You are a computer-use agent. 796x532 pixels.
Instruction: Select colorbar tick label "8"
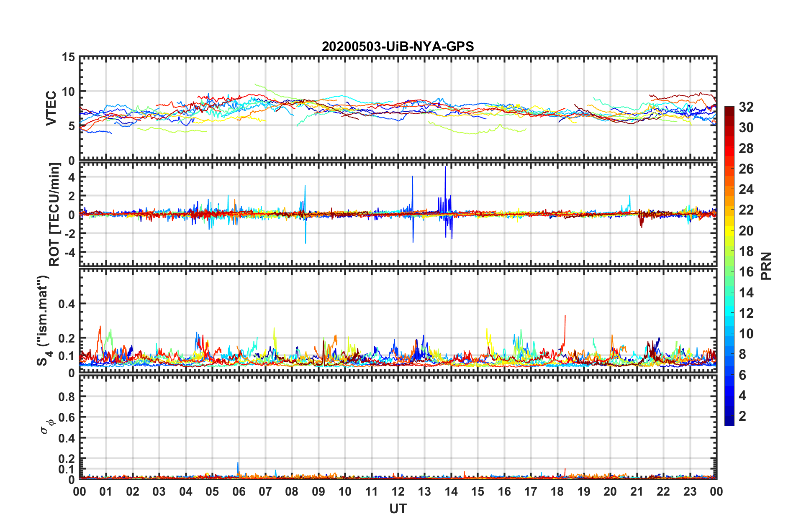(742, 354)
